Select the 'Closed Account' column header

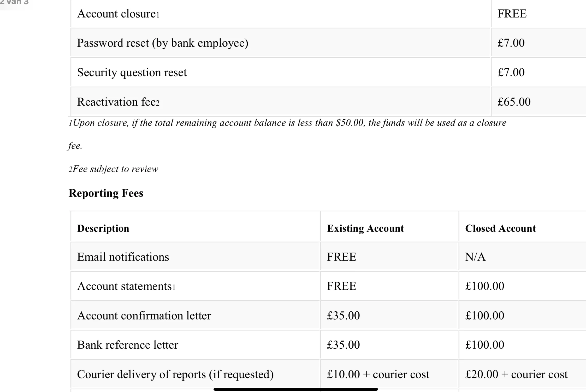[500, 229]
